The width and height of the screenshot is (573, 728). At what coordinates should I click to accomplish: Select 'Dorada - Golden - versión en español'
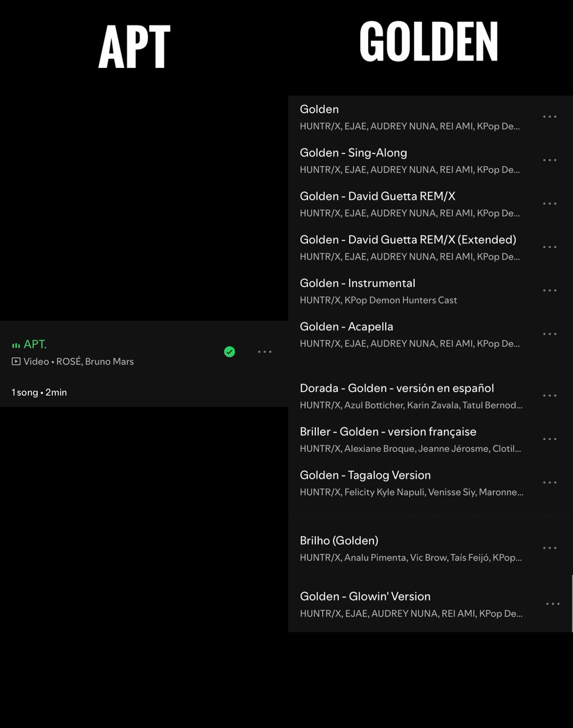(x=397, y=388)
